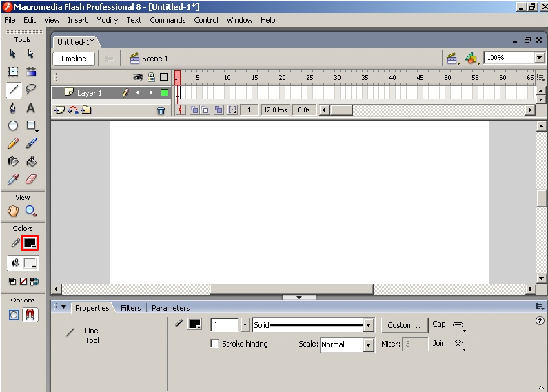The image size is (548, 392).
Task: Click the Add Motion Guide icon
Action: click(x=72, y=110)
